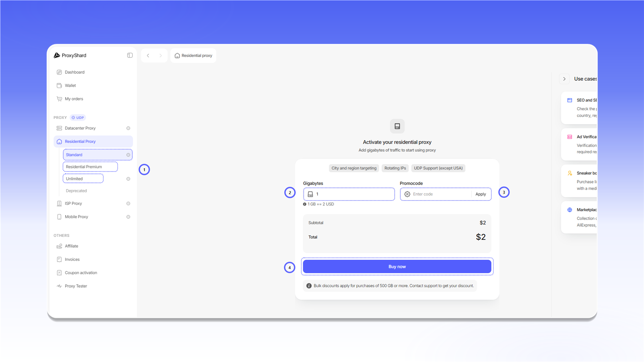Open the Proxy Tester
This screenshot has height=362, width=644.
click(x=93, y=286)
